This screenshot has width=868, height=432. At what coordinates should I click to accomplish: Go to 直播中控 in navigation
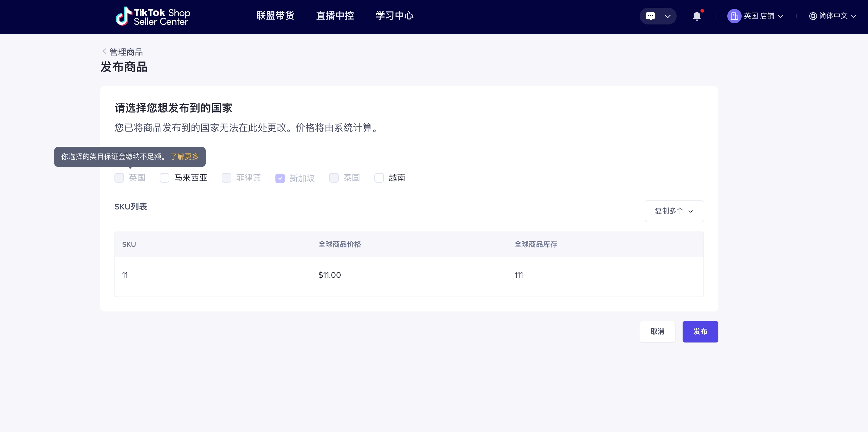(335, 16)
